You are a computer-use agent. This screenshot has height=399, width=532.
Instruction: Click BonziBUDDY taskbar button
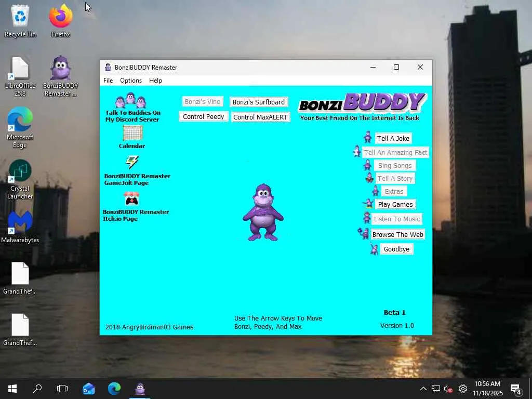coord(140,389)
